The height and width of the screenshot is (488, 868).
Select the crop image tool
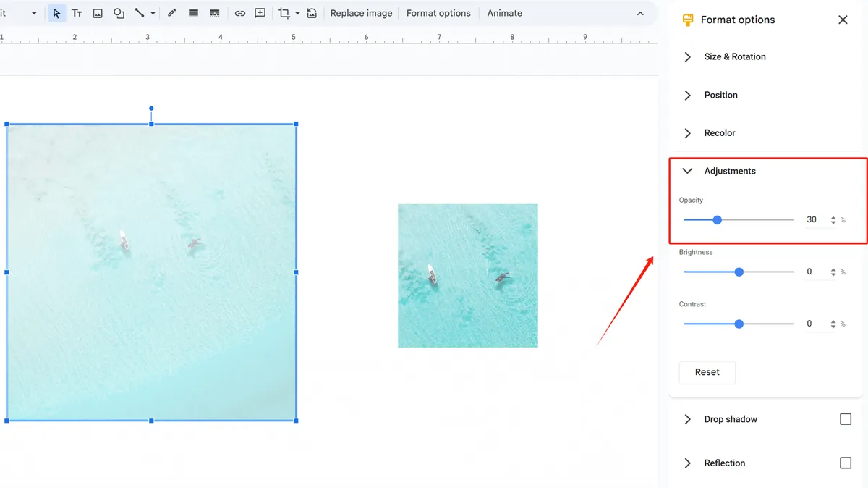[284, 14]
